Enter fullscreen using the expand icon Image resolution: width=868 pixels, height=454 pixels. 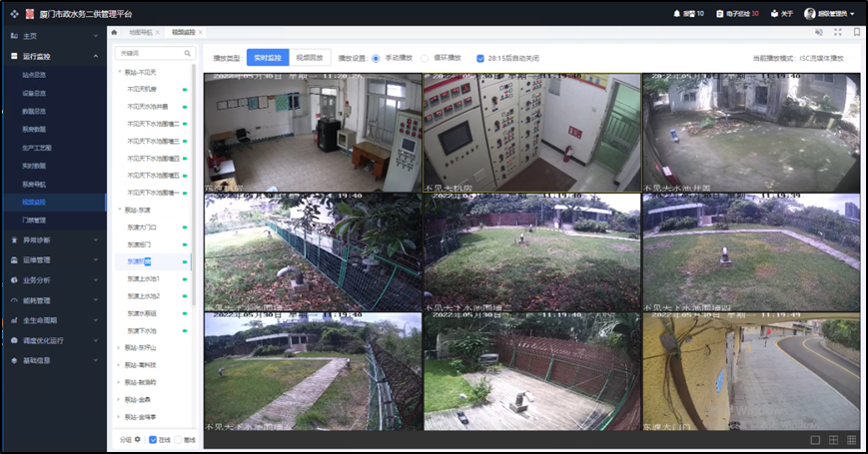pyautogui.click(x=835, y=32)
